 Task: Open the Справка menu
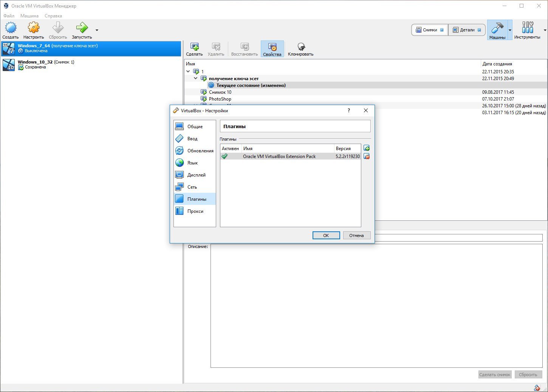click(53, 16)
